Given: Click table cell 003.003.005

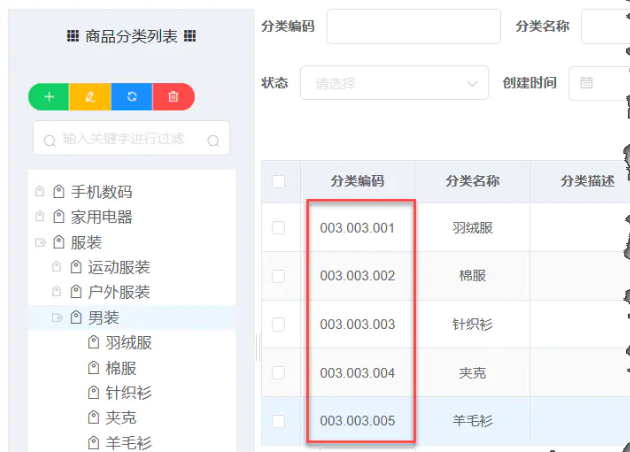Looking at the screenshot, I should [357, 421].
